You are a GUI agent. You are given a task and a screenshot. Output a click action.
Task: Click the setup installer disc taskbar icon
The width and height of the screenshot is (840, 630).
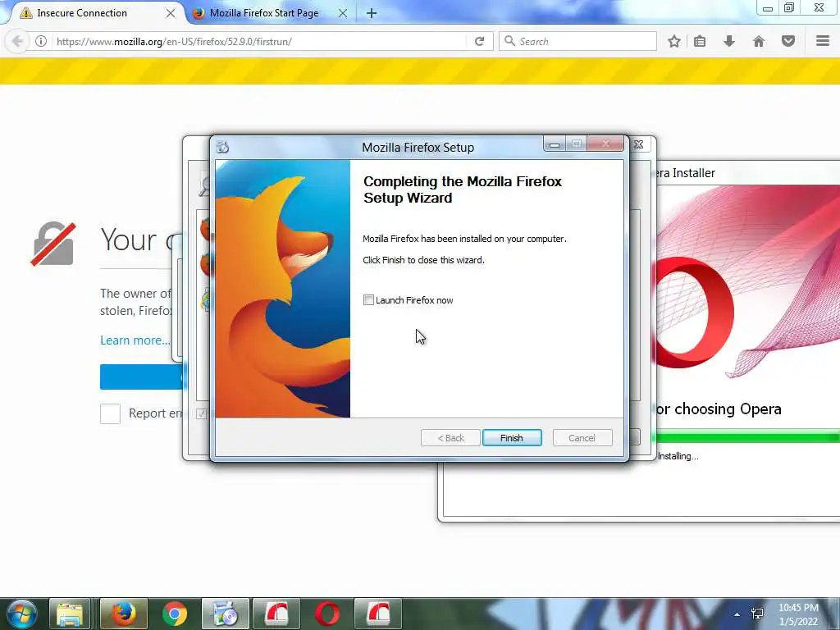coord(225,614)
